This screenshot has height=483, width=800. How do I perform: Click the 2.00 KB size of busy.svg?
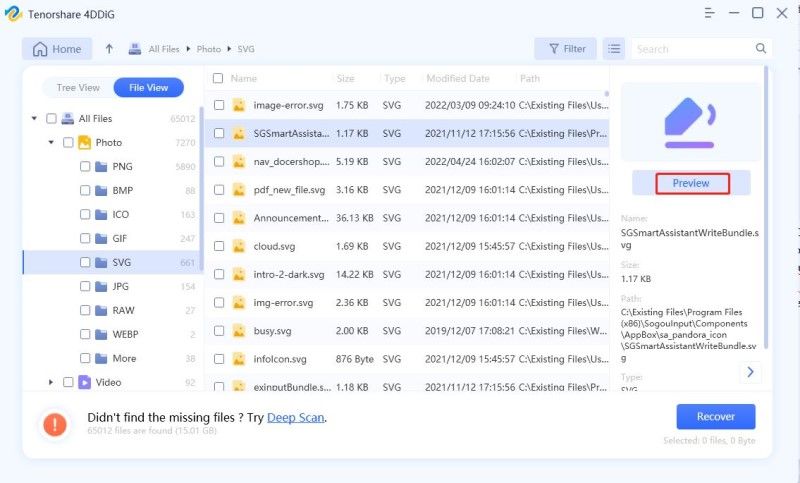click(x=352, y=331)
